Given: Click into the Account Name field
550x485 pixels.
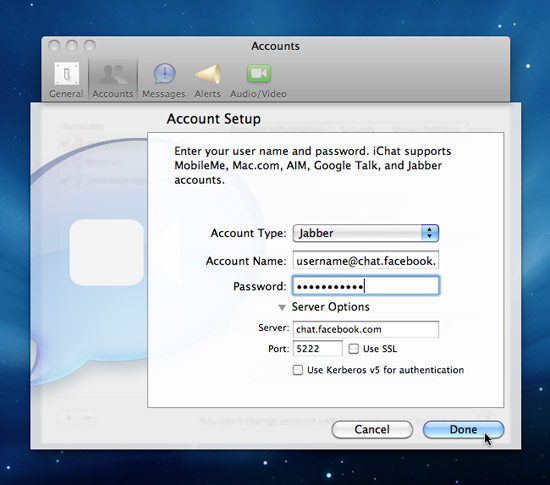Looking at the screenshot, I should pos(365,260).
